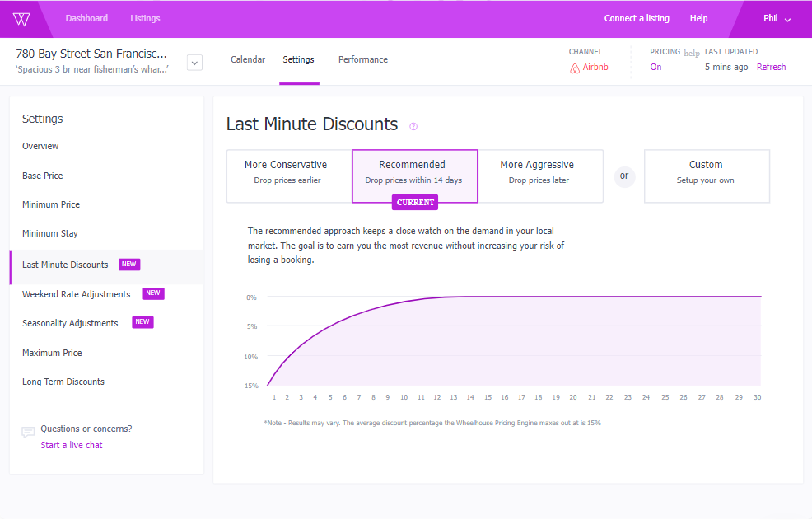Click Connect a listing
Viewport: 812px width, 520px height.
pyautogui.click(x=637, y=17)
